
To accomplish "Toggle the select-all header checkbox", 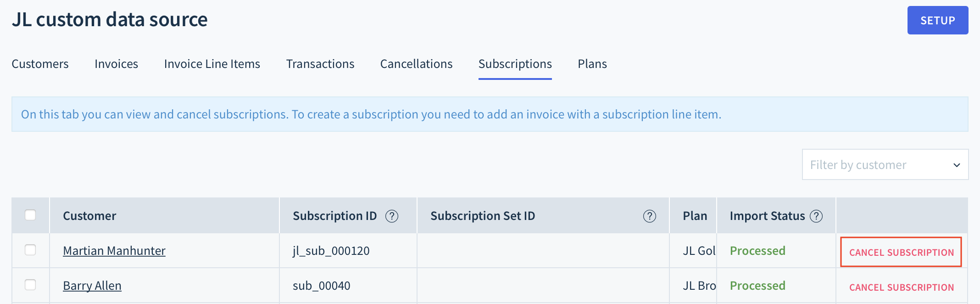I will point(30,215).
